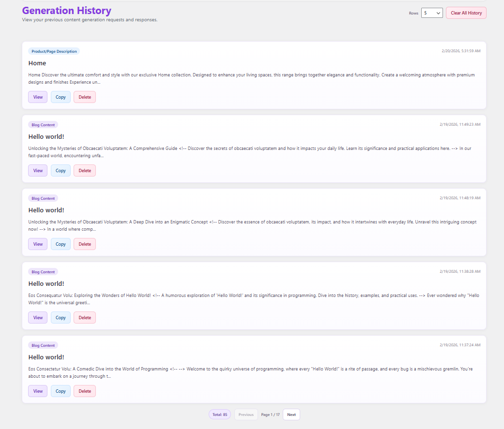Screen dimensions: 504x429
Task: Delete the Home history entry
Action: coord(85,97)
